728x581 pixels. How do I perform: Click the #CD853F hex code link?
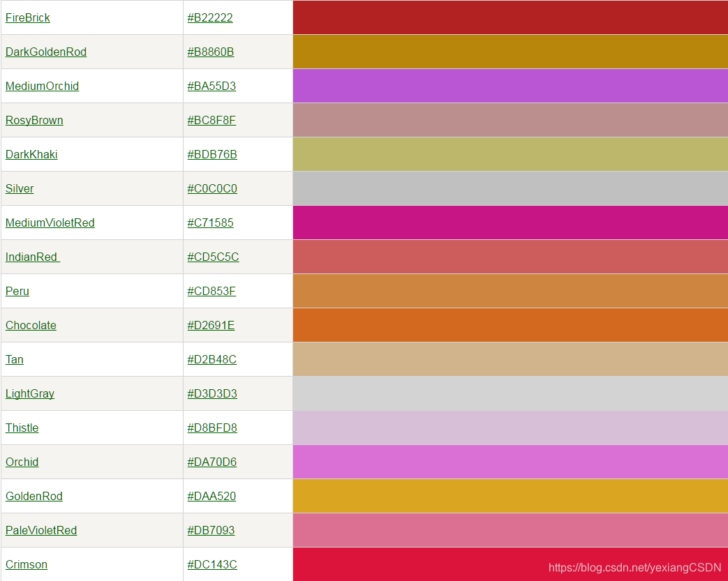point(211,291)
